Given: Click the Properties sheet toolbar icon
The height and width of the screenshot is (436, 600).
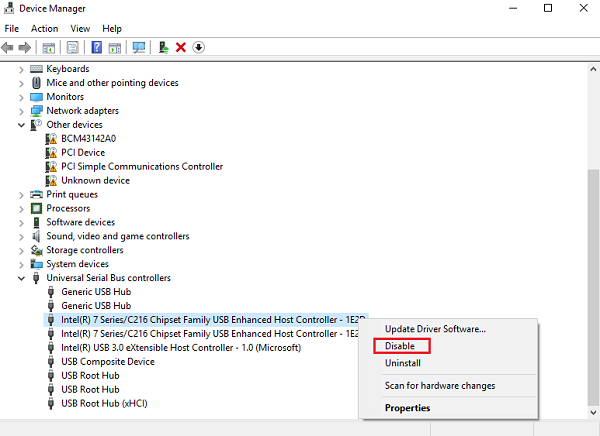Looking at the screenshot, I should [x=72, y=47].
